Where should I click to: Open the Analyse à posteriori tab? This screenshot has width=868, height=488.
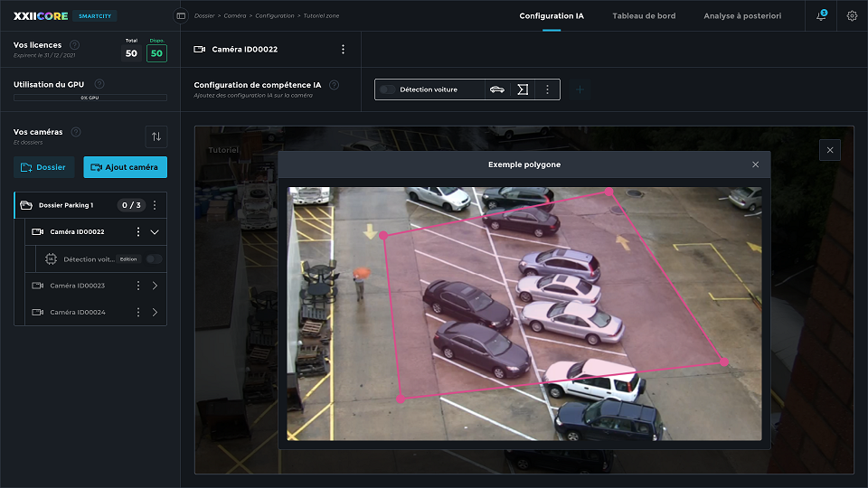[741, 16]
